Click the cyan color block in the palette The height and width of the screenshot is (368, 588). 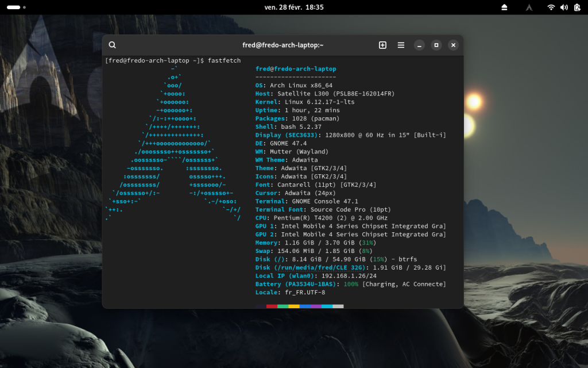(x=327, y=306)
